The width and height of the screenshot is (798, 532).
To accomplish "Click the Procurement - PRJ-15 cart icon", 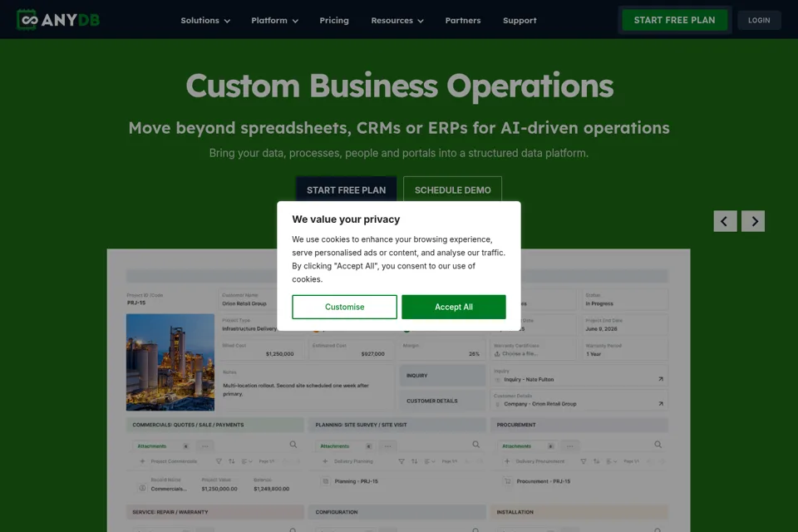I will click(x=507, y=481).
